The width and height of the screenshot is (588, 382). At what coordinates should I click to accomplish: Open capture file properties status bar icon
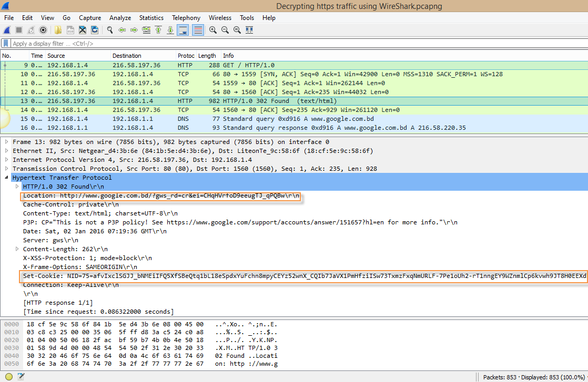tap(21, 377)
